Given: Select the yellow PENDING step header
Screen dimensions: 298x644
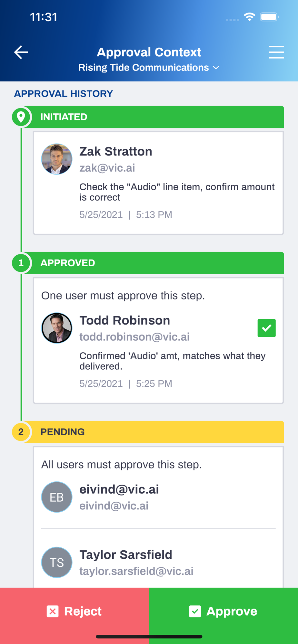Looking at the screenshot, I should 153,432.
